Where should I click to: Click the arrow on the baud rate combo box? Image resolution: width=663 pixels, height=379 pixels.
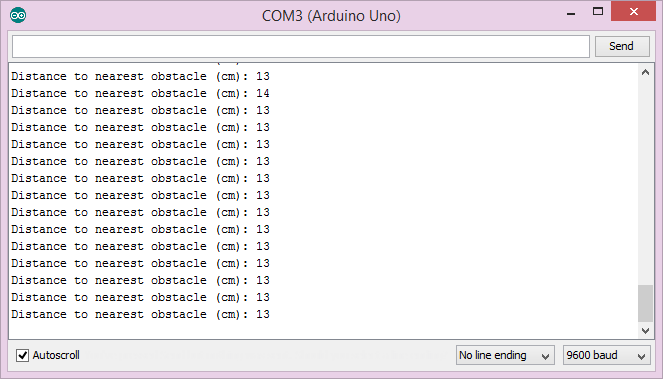pyautogui.click(x=641, y=356)
